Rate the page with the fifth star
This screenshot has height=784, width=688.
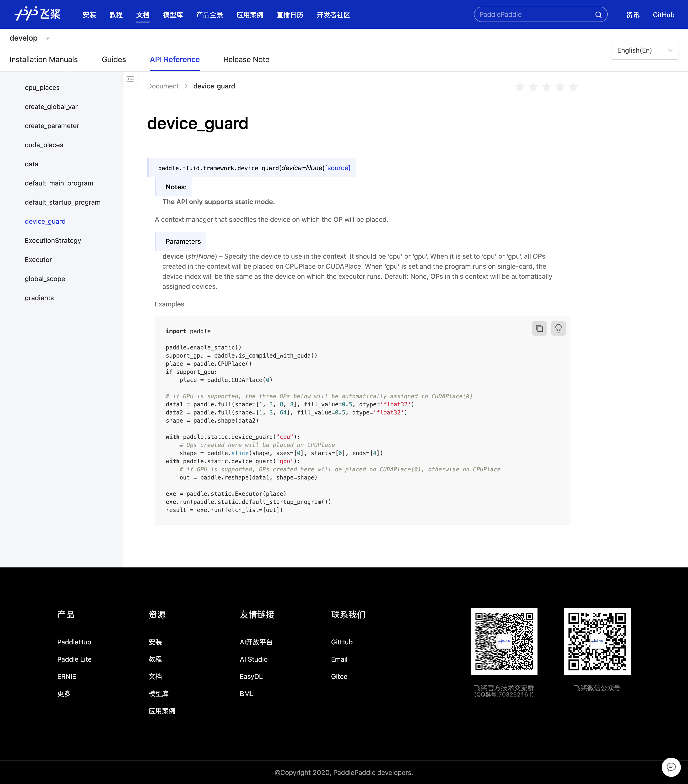click(x=573, y=87)
